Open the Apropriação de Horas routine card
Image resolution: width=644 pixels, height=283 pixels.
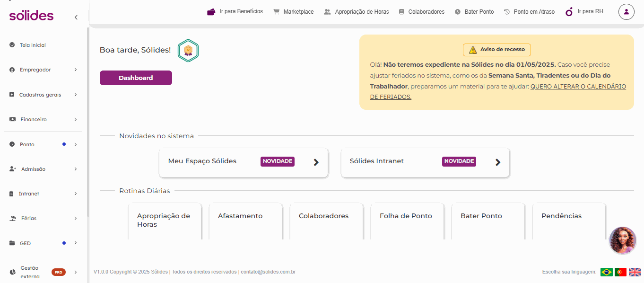point(165,221)
